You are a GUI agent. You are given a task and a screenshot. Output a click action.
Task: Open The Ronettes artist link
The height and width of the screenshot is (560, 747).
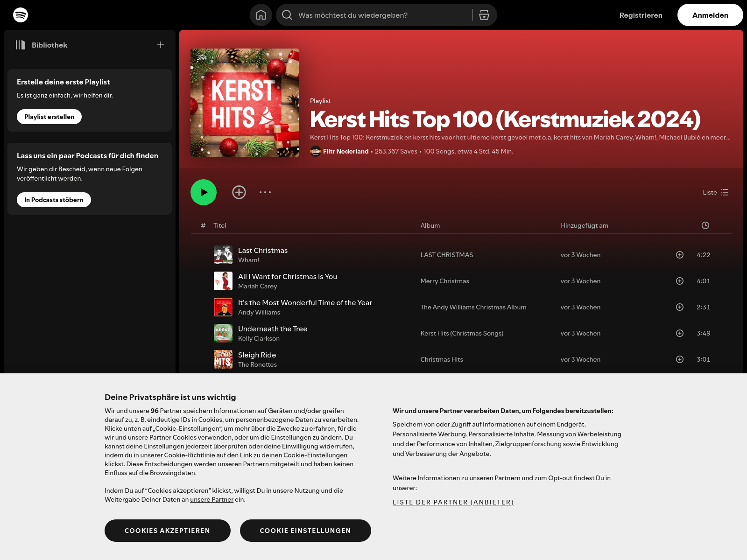tap(257, 364)
